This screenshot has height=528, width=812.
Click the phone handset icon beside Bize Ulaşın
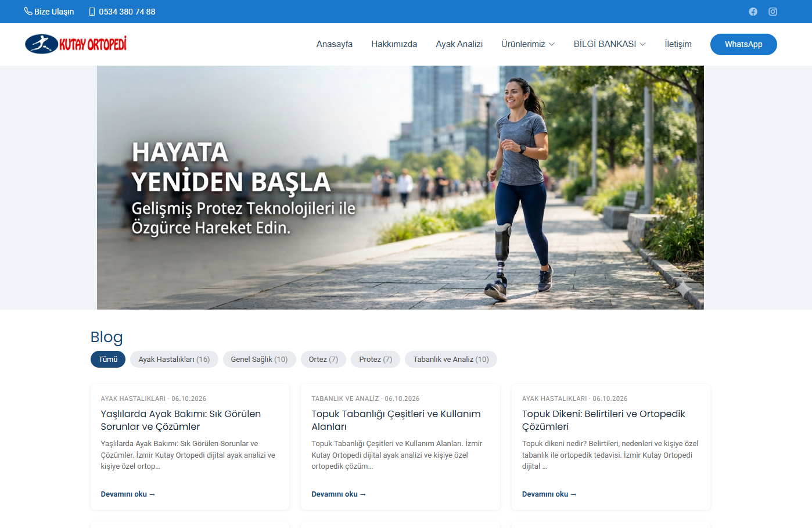pyautogui.click(x=28, y=11)
